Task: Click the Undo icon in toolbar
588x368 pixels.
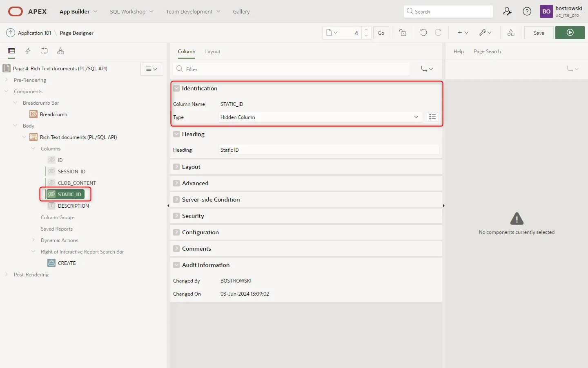Action: 423,33
